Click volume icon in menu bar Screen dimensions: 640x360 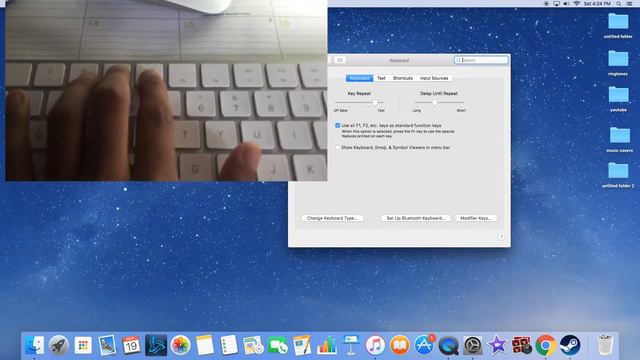[x=566, y=3]
